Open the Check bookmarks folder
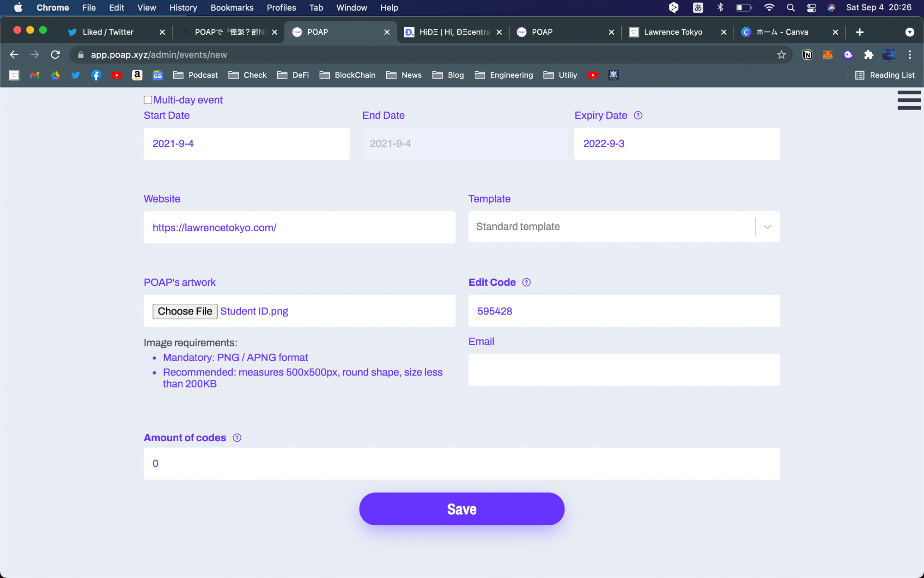924x578 pixels. [x=248, y=75]
